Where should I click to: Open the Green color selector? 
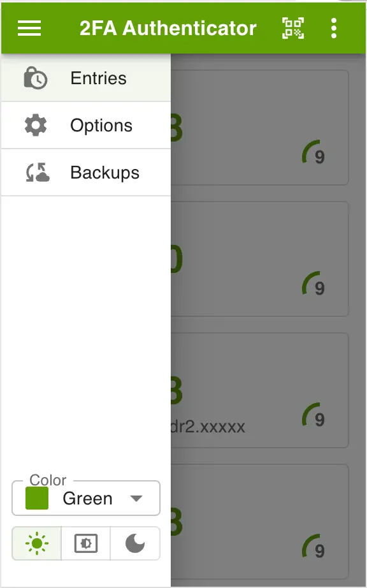click(86, 498)
